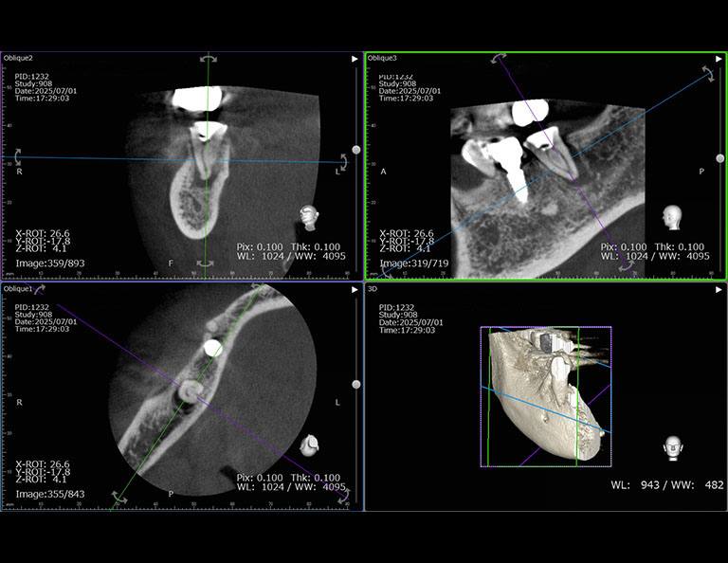Expand the Oblique2 pane arrow menu
This screenshot has height=563, width=728.
355,58
